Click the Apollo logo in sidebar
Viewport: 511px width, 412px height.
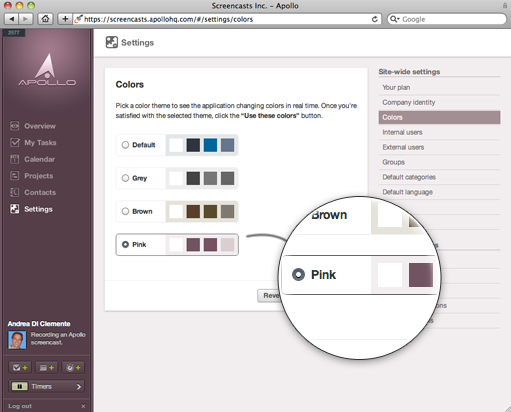(47, 70)
